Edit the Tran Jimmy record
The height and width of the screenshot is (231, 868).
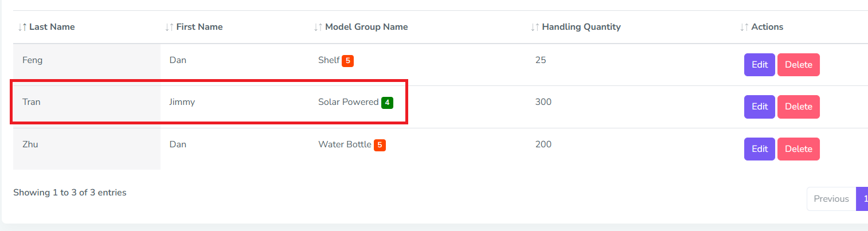(759, 107)
